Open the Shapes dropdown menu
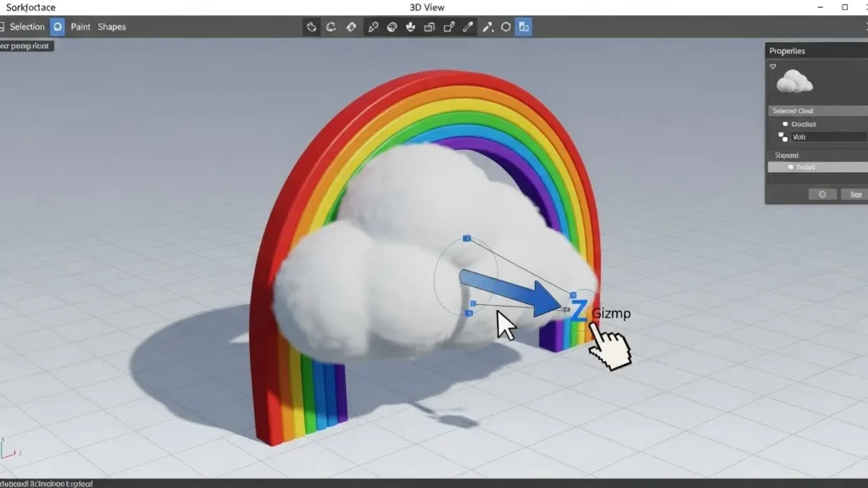This screenshot has width=868, height=488. click(x=111, y=26)
